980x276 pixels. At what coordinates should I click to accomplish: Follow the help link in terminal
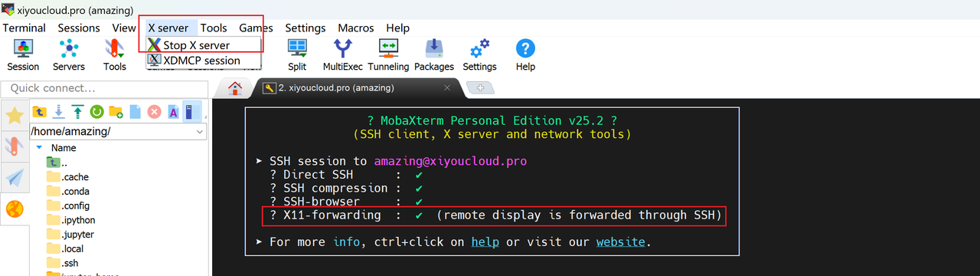click(x=485, y=242)
